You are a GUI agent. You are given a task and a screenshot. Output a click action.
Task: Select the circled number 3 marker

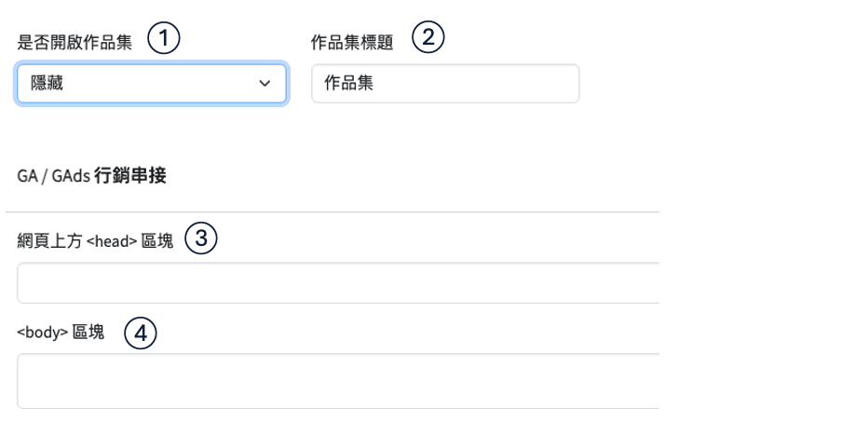(200, 238)
